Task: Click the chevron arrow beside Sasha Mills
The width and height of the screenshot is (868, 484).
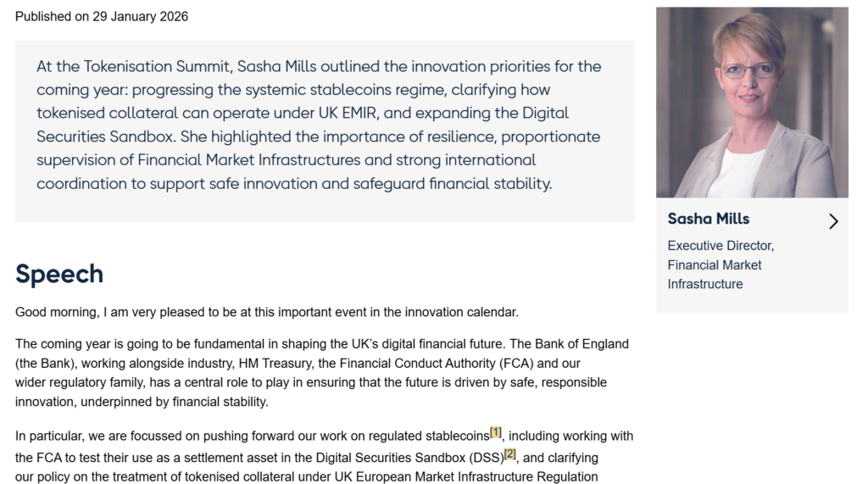Action: pyautogui.click(x=833, y=221)
